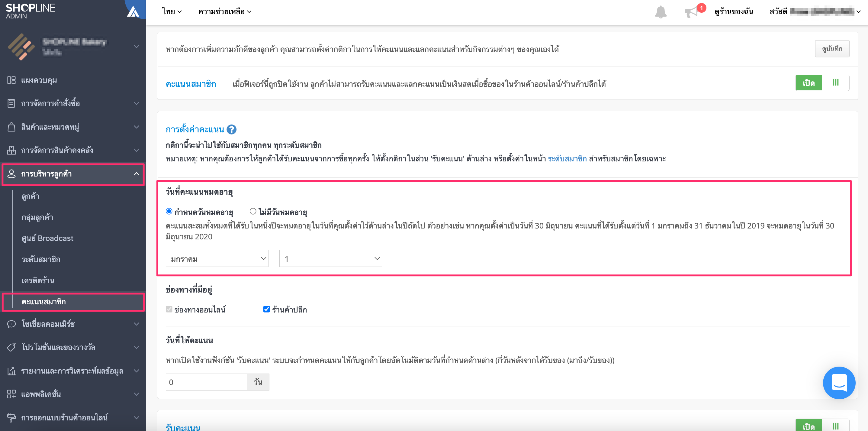Select the ไม่มีวันหมดอายุ radio button

[x=253, y=212]
